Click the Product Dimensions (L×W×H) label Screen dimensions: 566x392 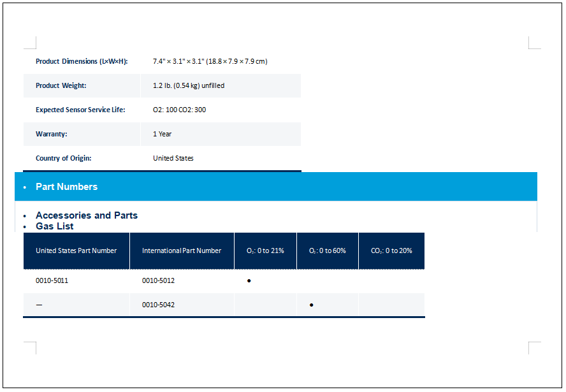click(x=82, y=61)
